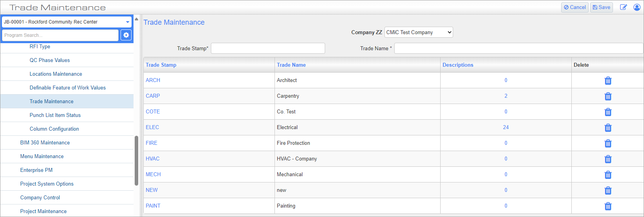Open the NEW trade stamp link

[152, 190]
